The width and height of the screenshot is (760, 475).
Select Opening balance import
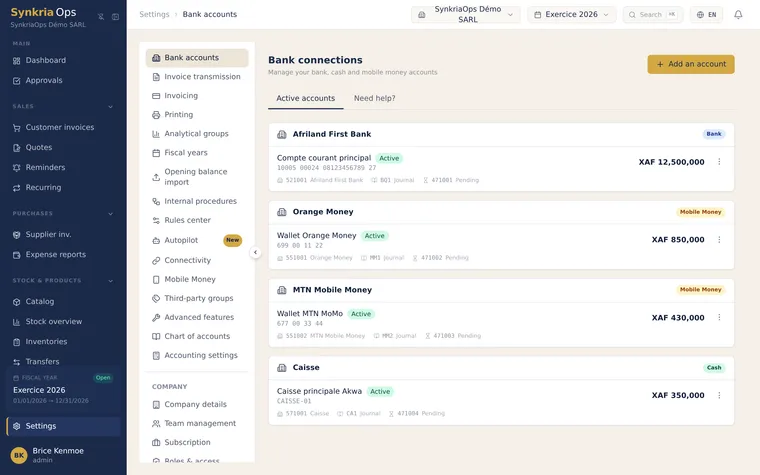(197, 177)
